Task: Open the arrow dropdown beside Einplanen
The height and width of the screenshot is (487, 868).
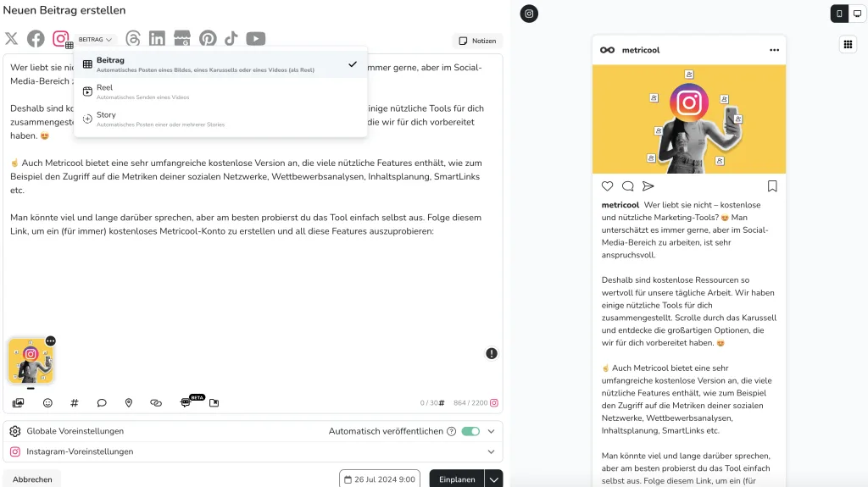Action: [x=492, y=479]
